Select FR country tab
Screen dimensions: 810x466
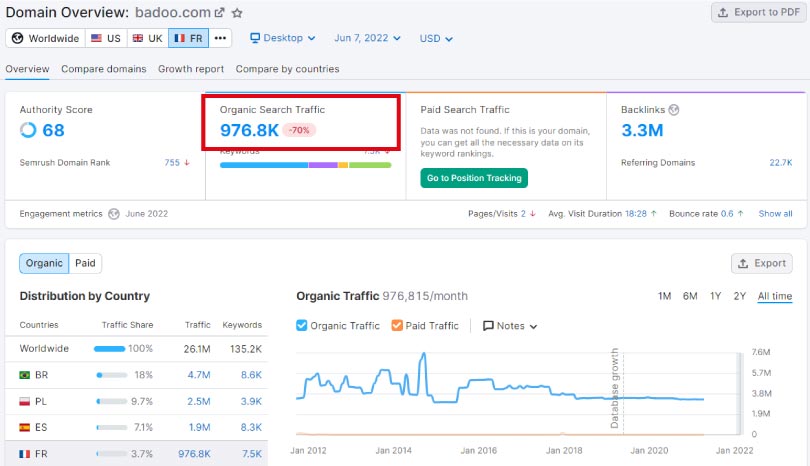[189, 38]
